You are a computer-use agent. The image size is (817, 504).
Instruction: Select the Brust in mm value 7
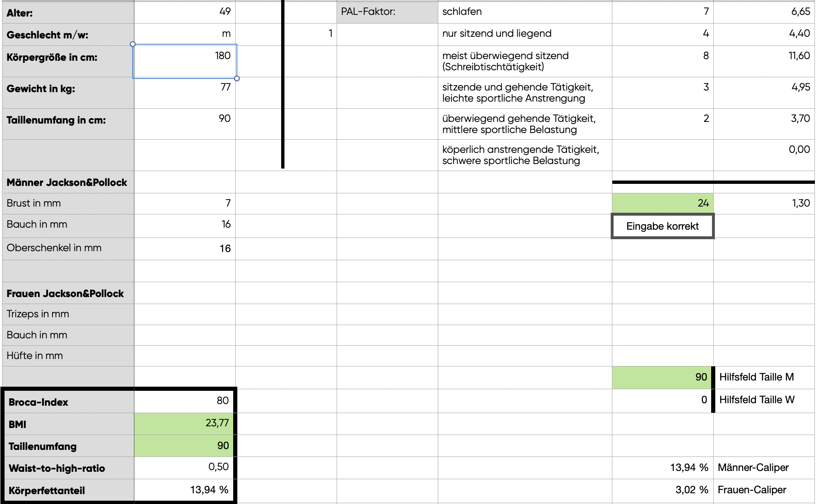(184, 203)
